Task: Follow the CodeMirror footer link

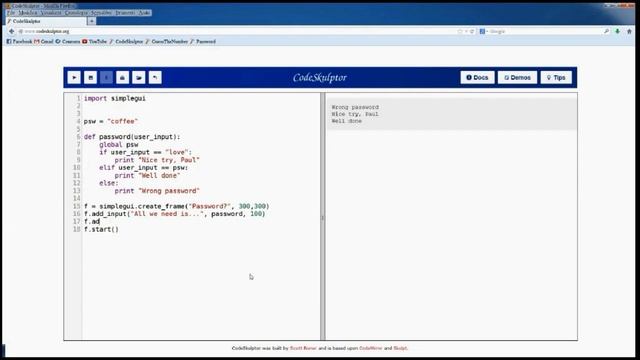Action: 371,348
